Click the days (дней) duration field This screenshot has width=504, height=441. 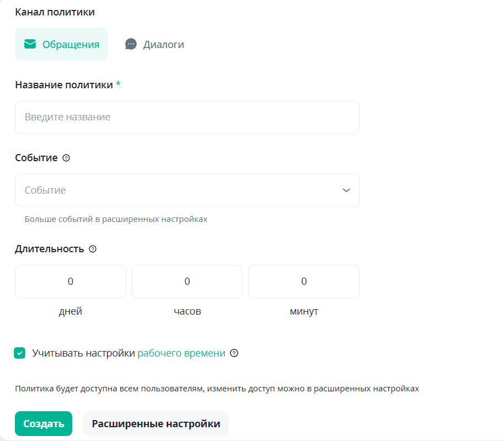coord(71,281)
